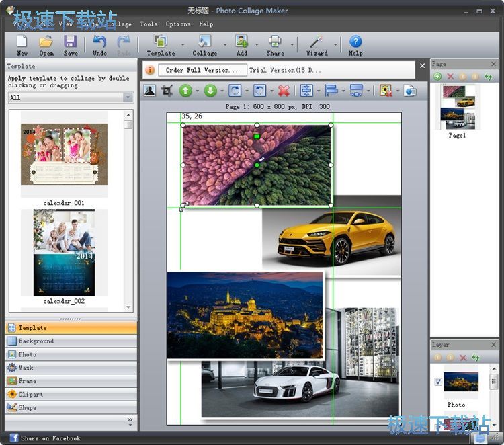
Task: Click the New collage icon
Action: [22, 44]
